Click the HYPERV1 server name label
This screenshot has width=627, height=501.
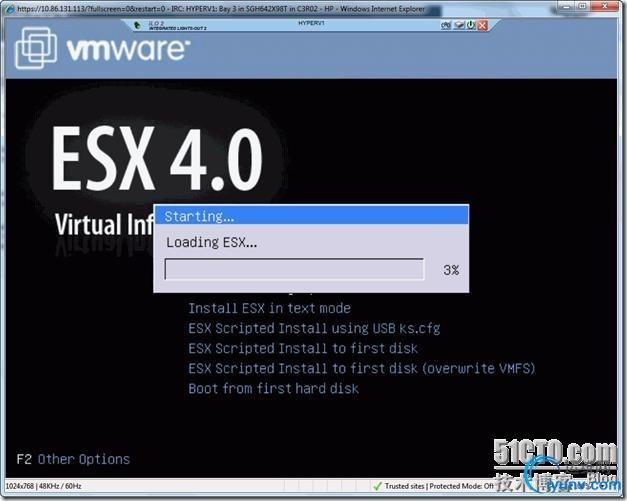click(x=311, y=23)
